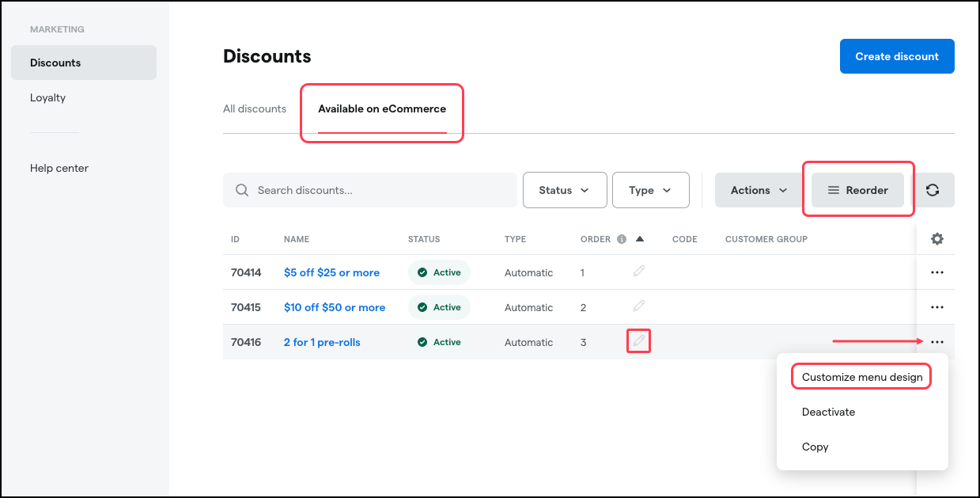This screenshot has height=498, width=980.
Task: Click Active status badge for 70415
Action: click(x=439, y=307)
